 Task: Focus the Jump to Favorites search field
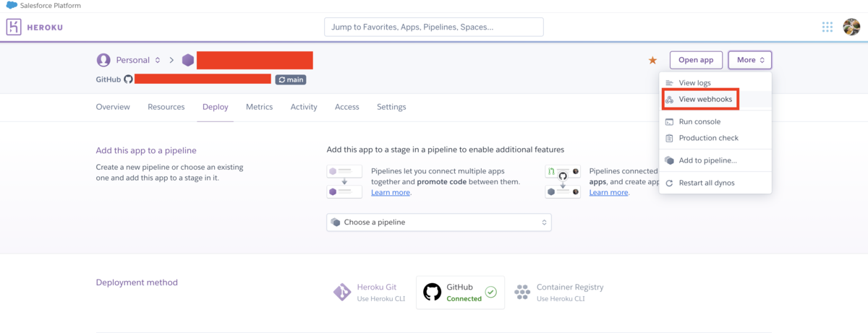(434, 27)
